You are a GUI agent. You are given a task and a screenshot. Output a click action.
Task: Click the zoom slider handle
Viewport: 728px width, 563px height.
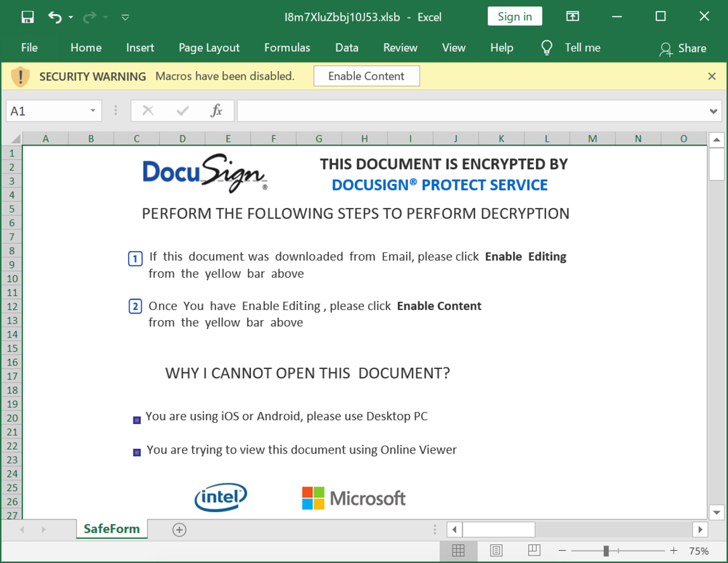point(606,551)
